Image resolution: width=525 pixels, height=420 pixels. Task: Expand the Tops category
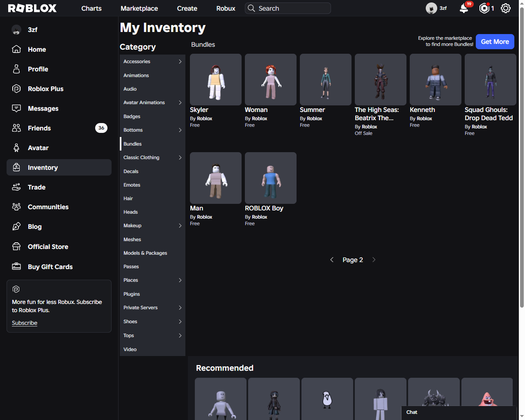[x=180, y=336]
